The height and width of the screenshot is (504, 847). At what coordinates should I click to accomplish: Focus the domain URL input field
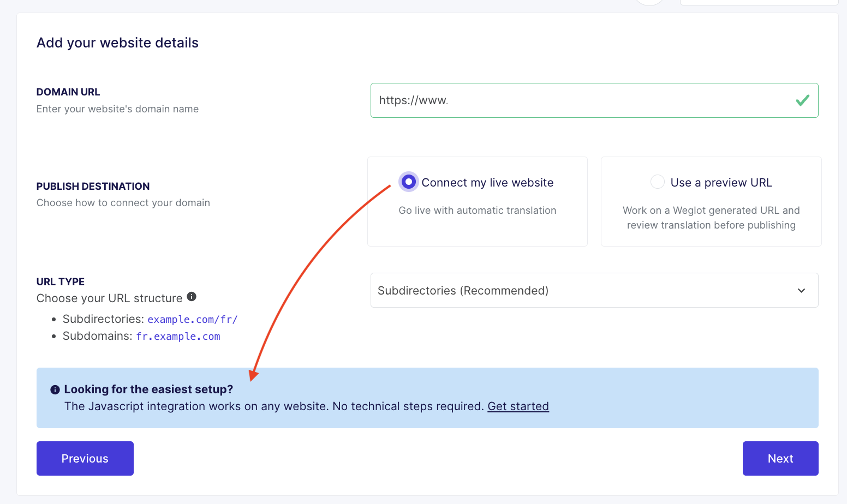(x=594, y=100)
